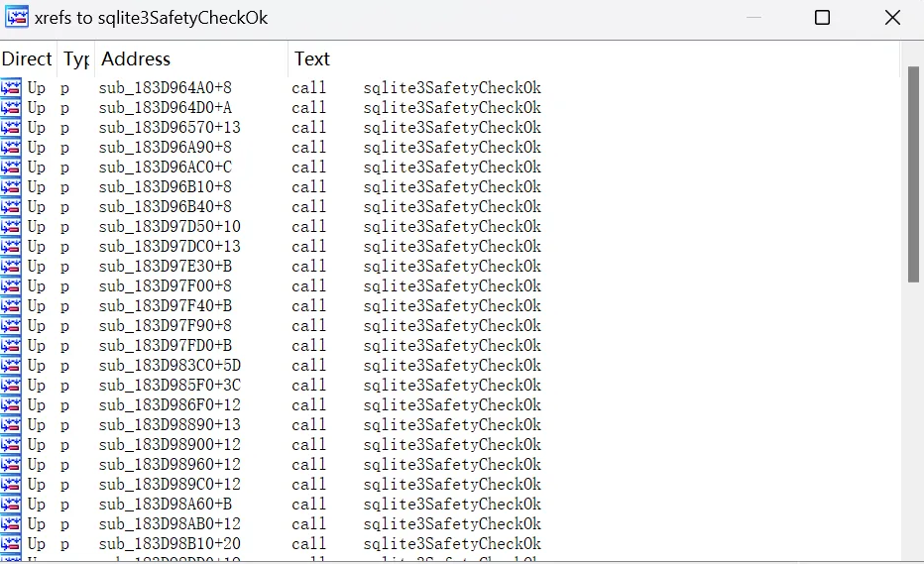Select address sub_183D983C0+5D

[170, 366]
